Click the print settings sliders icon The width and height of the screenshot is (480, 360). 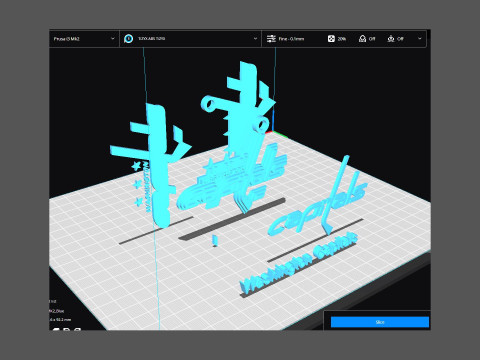click(x=271, y=39)
